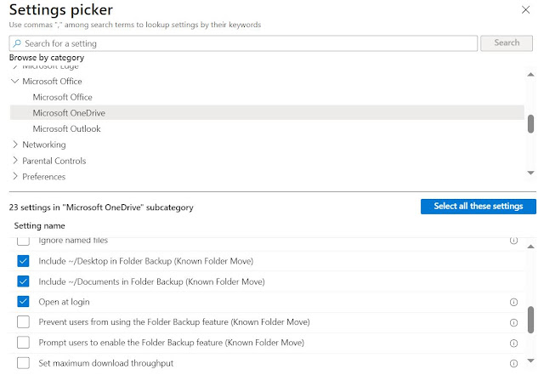544x392 pixels.
Task: Expand the Parental Controls category chevron
Action: (15, 161)
